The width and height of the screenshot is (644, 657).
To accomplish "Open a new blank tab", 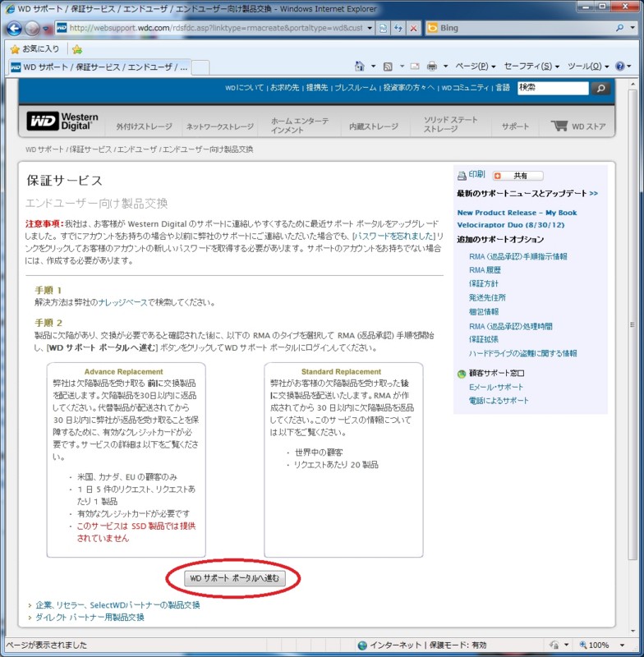I will (x=200, y=67).
